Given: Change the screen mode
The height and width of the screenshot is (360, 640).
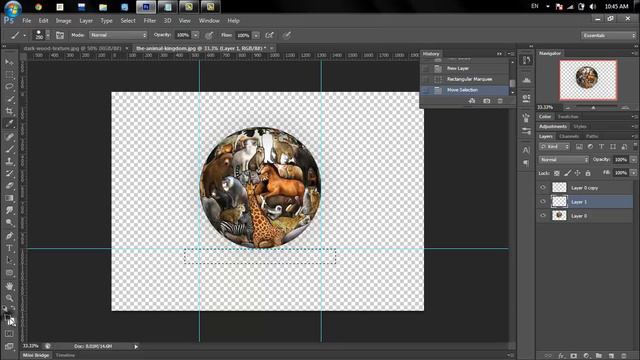Looking at the screenshot, I should pyautogui.click(x=9, y=347).
